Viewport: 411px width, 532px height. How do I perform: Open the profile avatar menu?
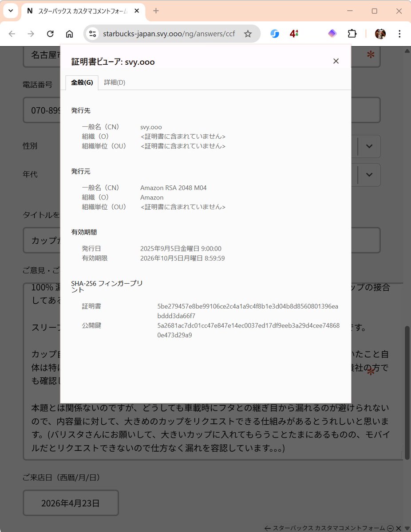pos(380,34)
